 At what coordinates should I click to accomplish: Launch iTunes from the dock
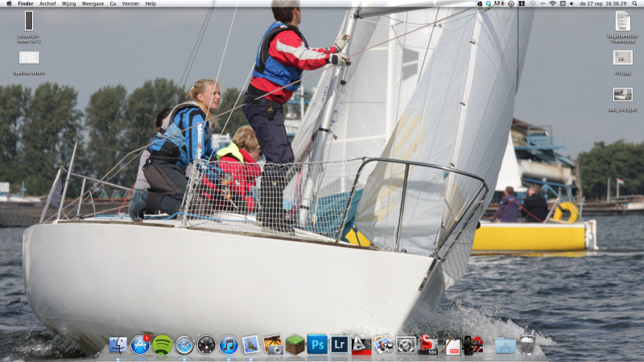[x=229, y=345]
